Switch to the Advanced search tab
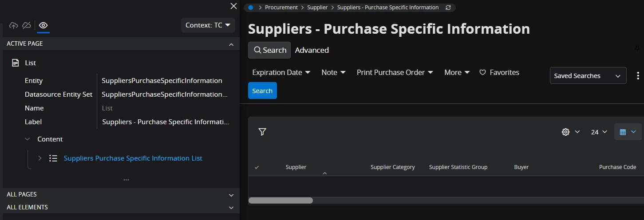 tap(312, 50)
